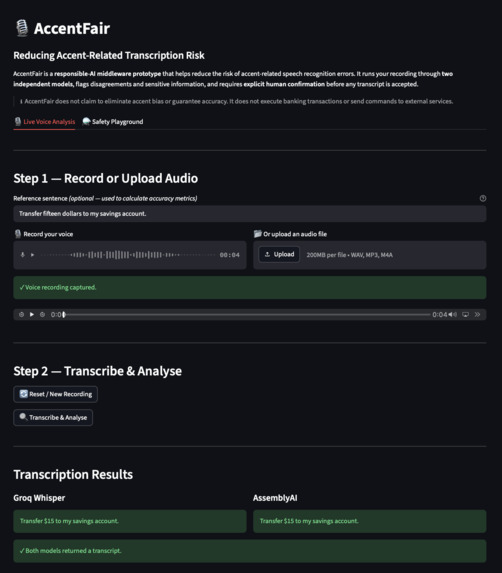Click the 'Transcription Results' heading
The height and width of the screenshot is (573, 502).
pyautogui.click(x=73, y=474)
